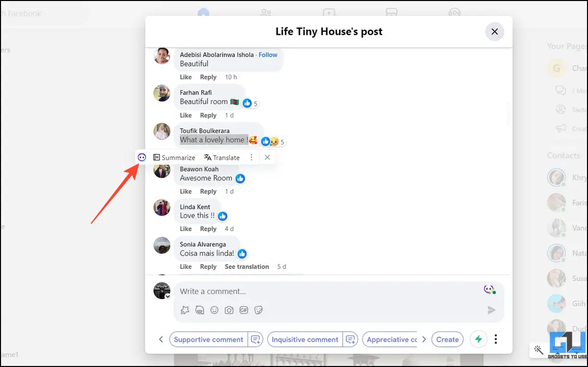The width and height of the screenshot is (588, 367).
Task: Reply to Beawon Koah's comment
Action: [208, 192]
